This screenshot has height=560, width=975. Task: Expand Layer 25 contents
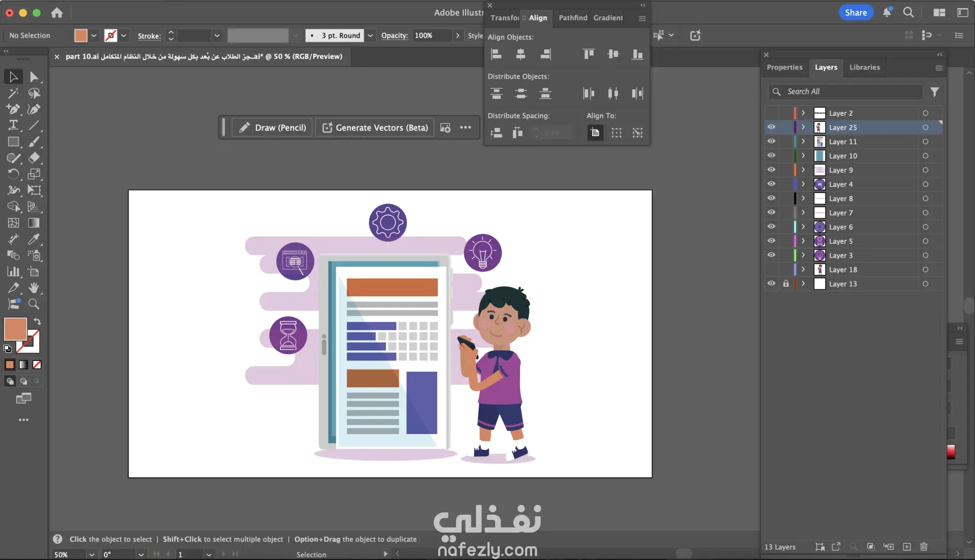(803, 127)
